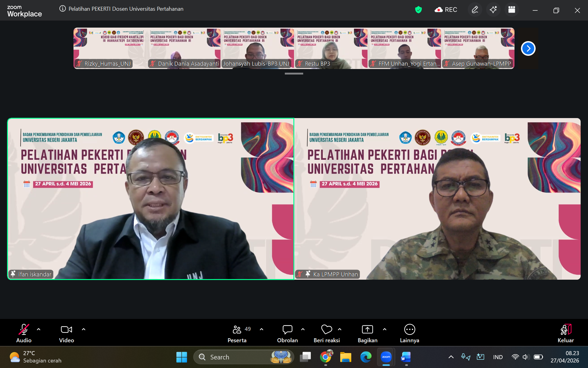Change view layout with grid icon
Image resolution: width=588 pixels, height=368 pixels.
[x=511, y=10]
